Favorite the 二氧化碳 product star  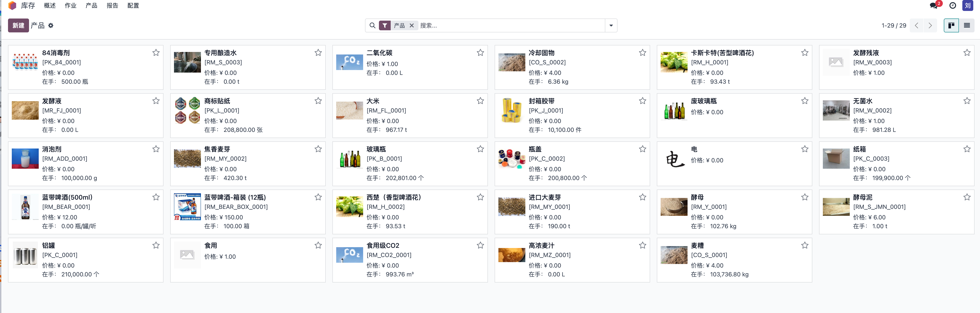pyautogui.click(x=481, y=53)
